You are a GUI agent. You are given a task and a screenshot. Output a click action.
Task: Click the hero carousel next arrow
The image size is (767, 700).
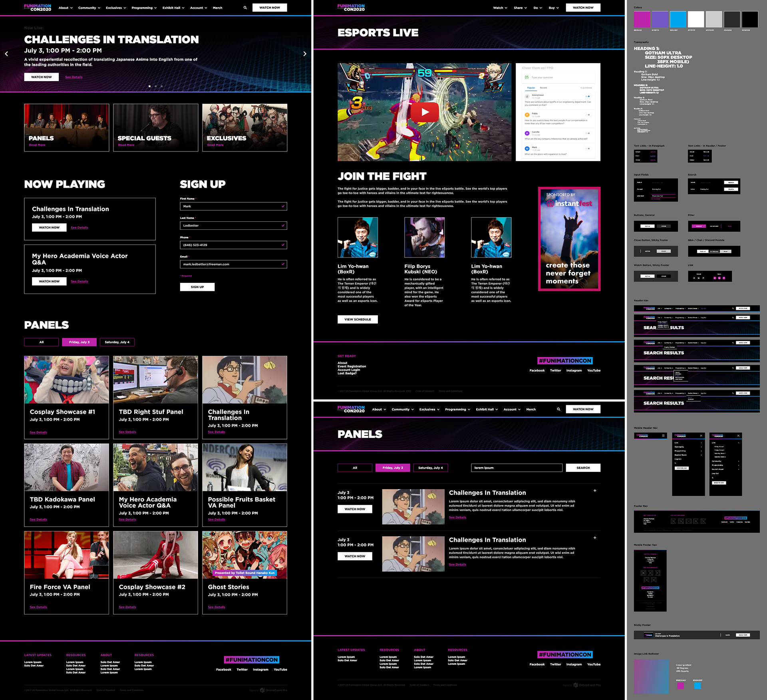305,54
